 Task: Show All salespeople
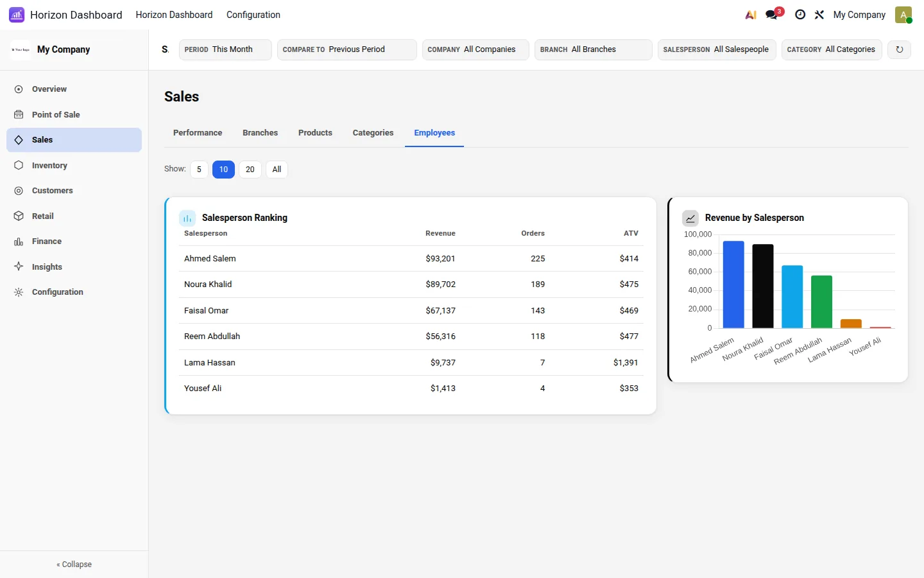277,170
